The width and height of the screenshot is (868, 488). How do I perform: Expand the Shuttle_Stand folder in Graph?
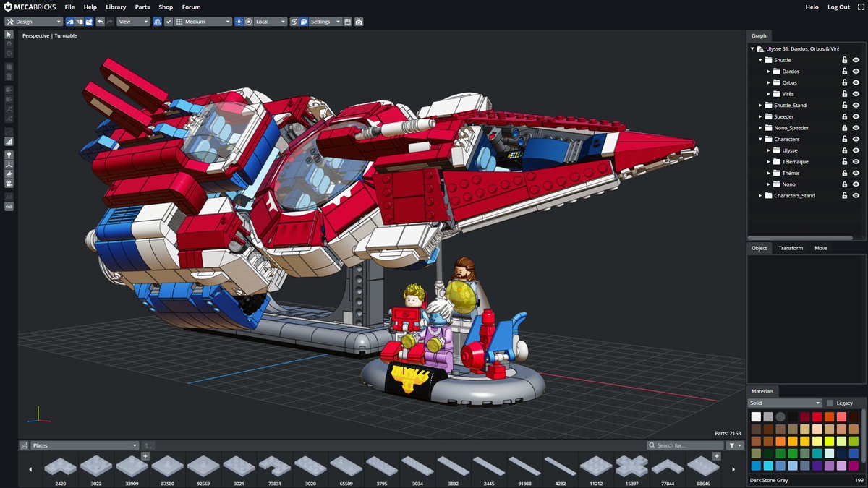[x=760, y=105]
